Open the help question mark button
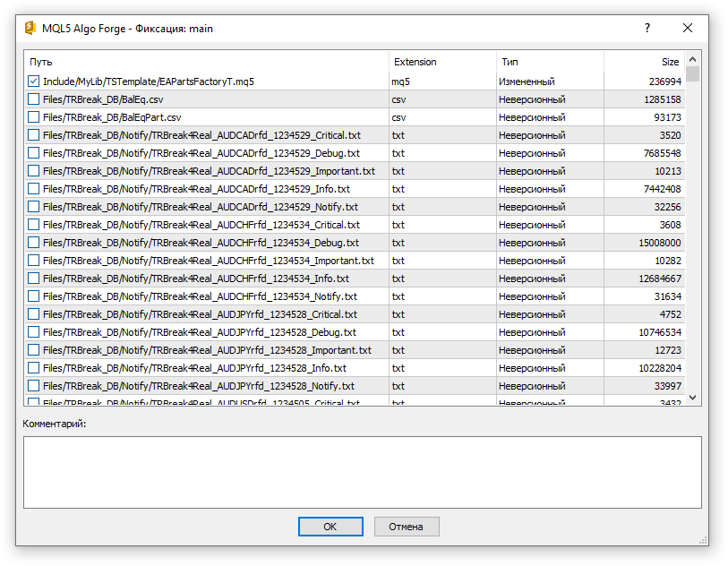This screenshot has height=566, width=728. [x=647, y=28]
